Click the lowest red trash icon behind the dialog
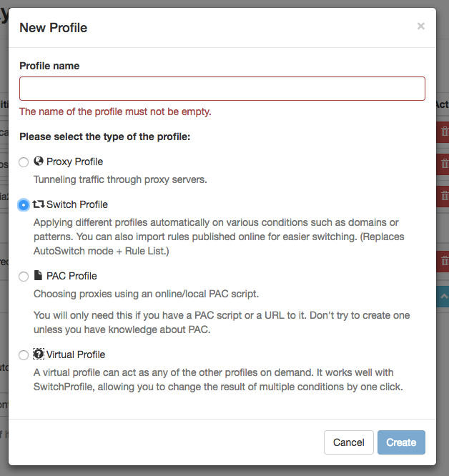Viewport: 449px width, 476px height. [443, 262]
